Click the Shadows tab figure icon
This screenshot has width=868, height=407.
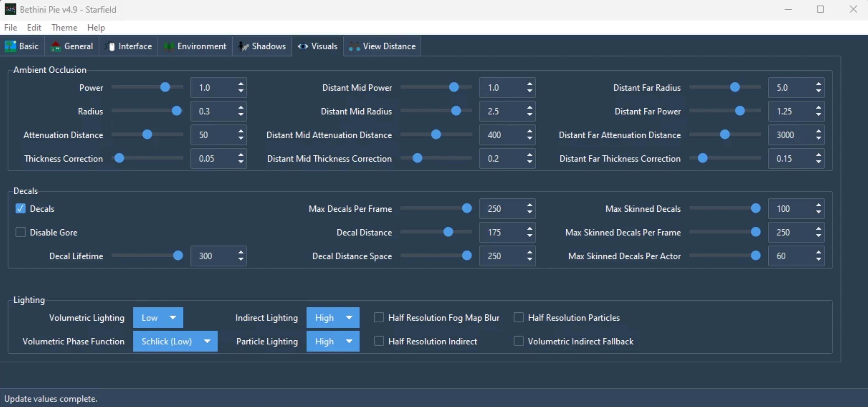(x=243, y=46)
